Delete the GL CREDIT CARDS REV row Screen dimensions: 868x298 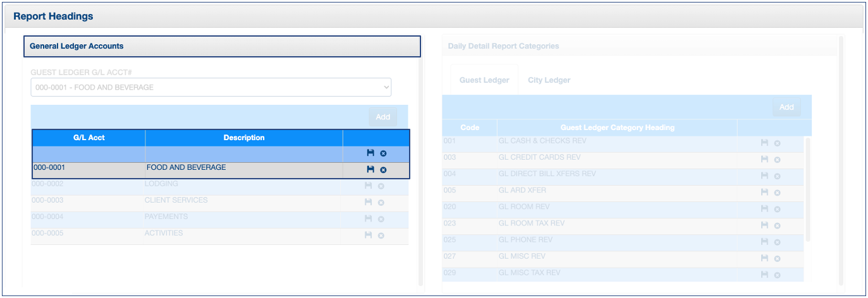tap(777, 160)
